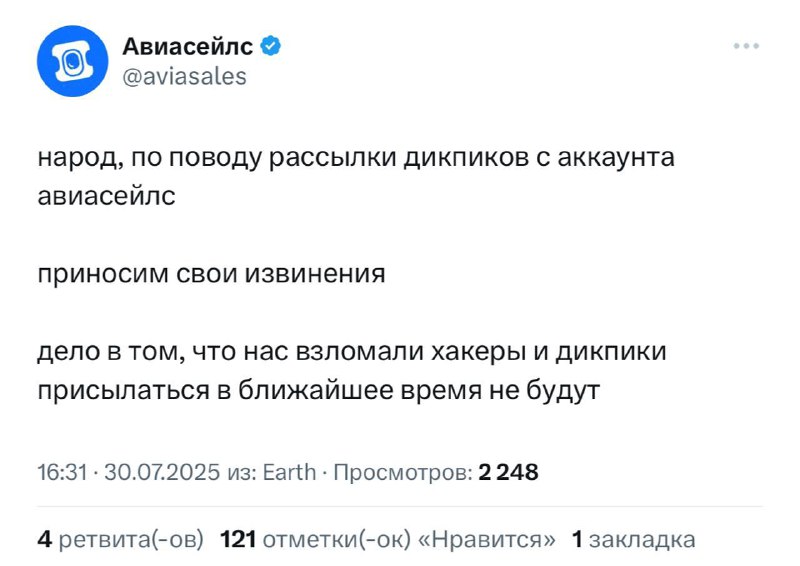Open the Авиасейлс display name link
Screen dimensions: 800x566
coord(187,46)
